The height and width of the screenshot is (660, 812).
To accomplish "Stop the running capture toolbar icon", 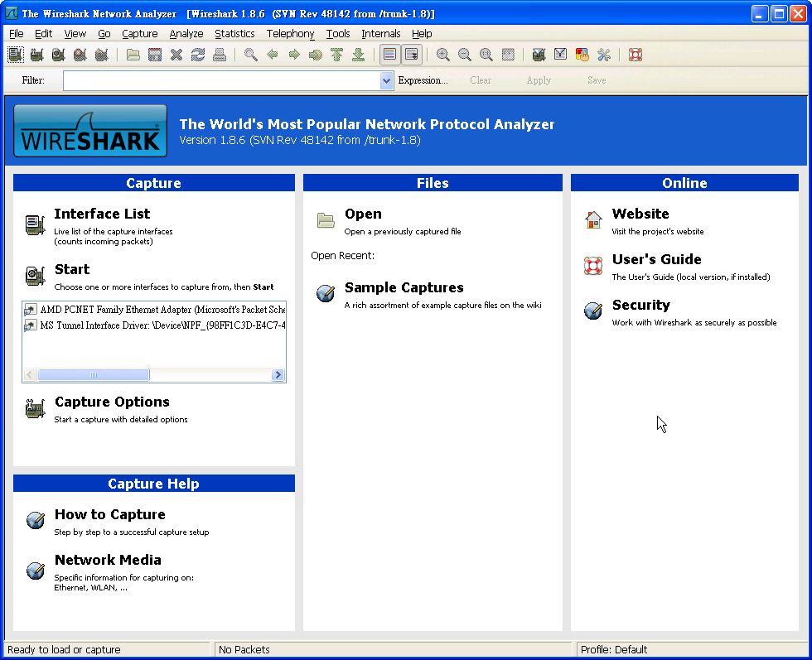I will [x=80, y=55].
